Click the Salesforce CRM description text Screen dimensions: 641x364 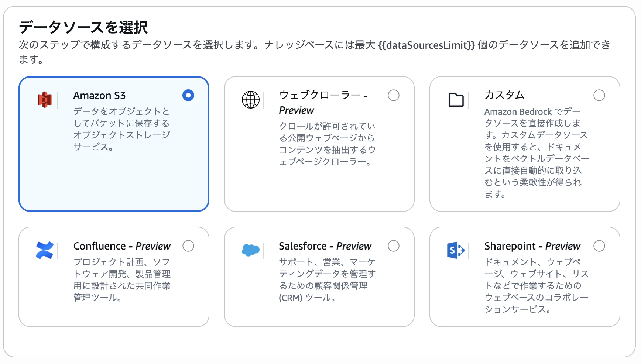click(327, 280)
